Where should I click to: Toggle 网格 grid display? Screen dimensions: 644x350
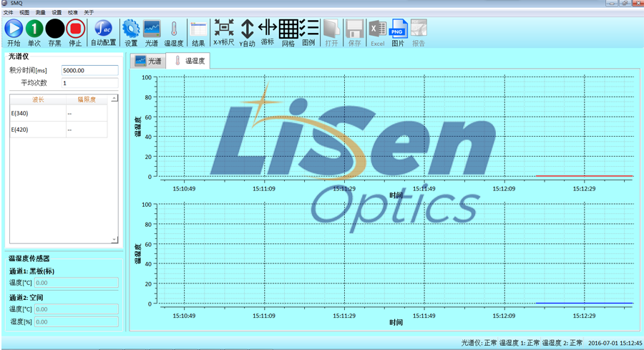(288, 33)
